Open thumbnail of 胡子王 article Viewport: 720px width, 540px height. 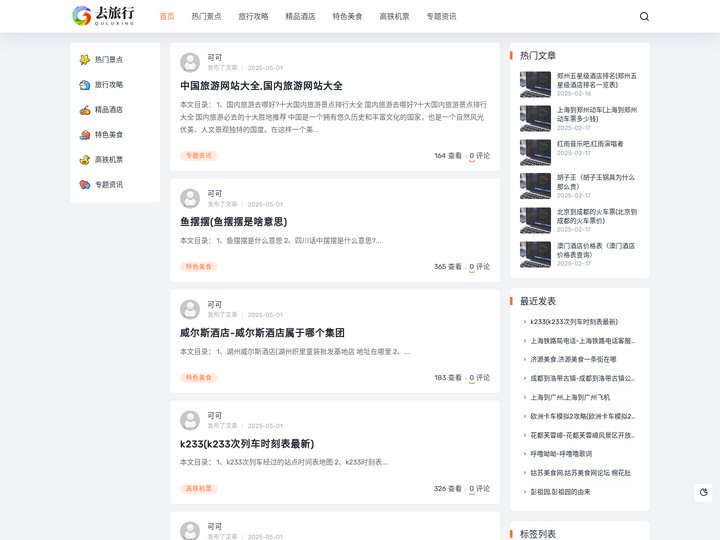(535, 186)
